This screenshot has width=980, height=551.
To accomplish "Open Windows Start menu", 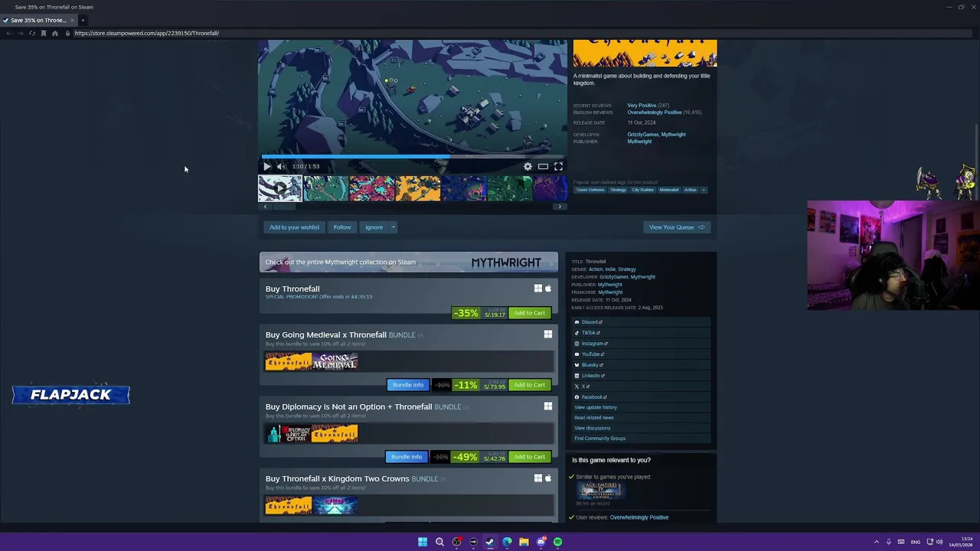I will (423, 542).
